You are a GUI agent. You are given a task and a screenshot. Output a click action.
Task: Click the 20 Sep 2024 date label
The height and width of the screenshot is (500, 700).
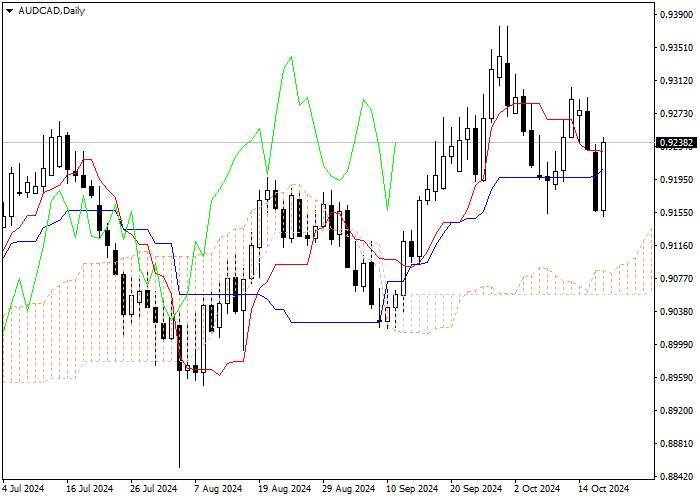[x=476, y=488]
